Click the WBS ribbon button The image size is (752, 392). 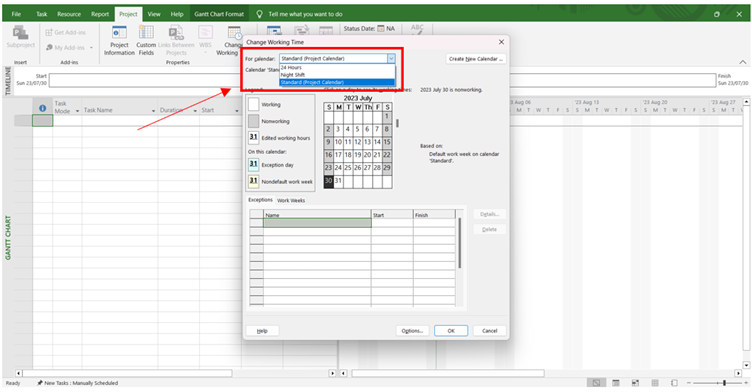pos(205,38)
